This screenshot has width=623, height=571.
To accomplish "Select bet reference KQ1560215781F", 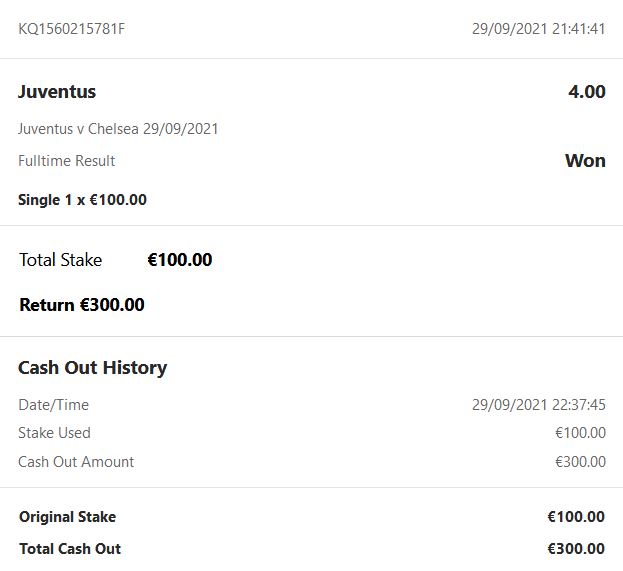I will point(72,29).
